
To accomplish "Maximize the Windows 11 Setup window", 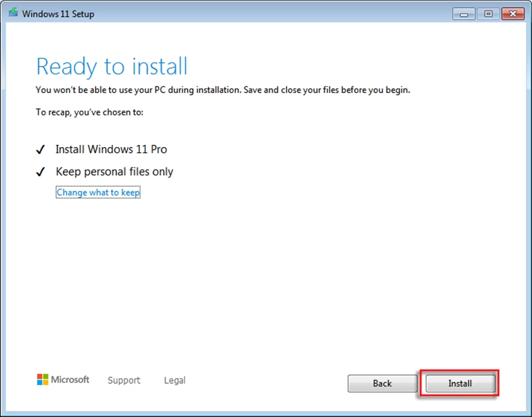I will 488,14.
